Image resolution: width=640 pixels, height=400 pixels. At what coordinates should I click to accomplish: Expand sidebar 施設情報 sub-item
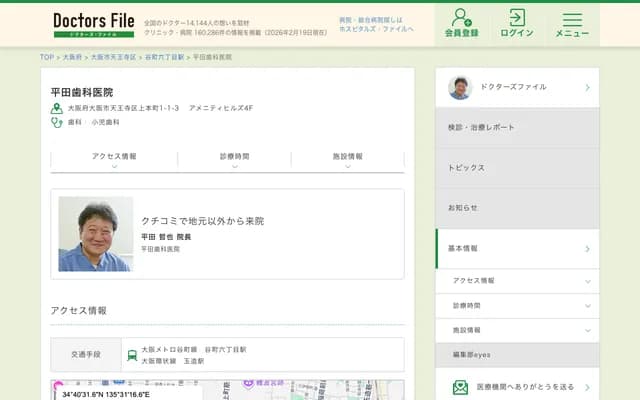[x=518, y=331]
